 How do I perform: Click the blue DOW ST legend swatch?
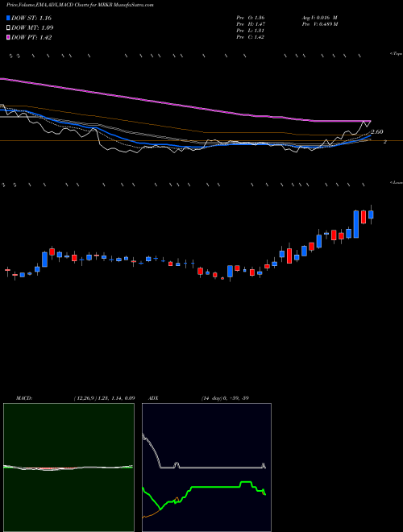9,18
